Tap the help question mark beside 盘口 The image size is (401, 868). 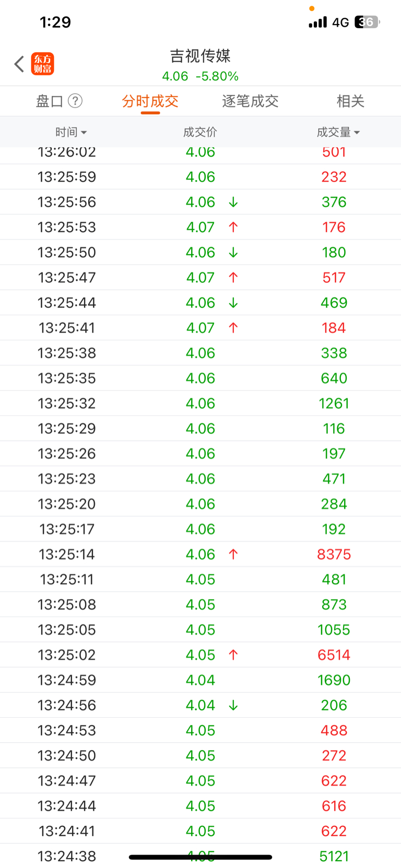75,101
